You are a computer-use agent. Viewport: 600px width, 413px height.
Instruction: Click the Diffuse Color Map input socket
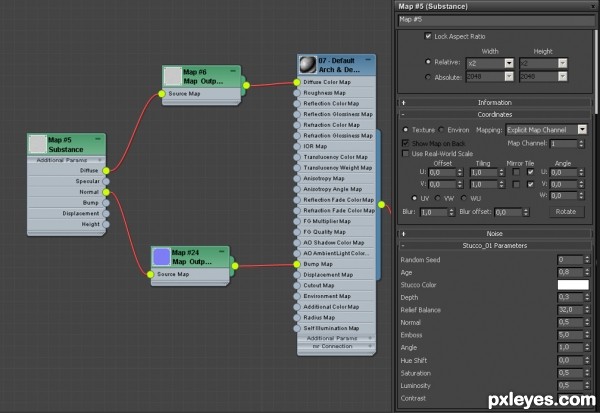pyautogui.click(x=297, y=82)
